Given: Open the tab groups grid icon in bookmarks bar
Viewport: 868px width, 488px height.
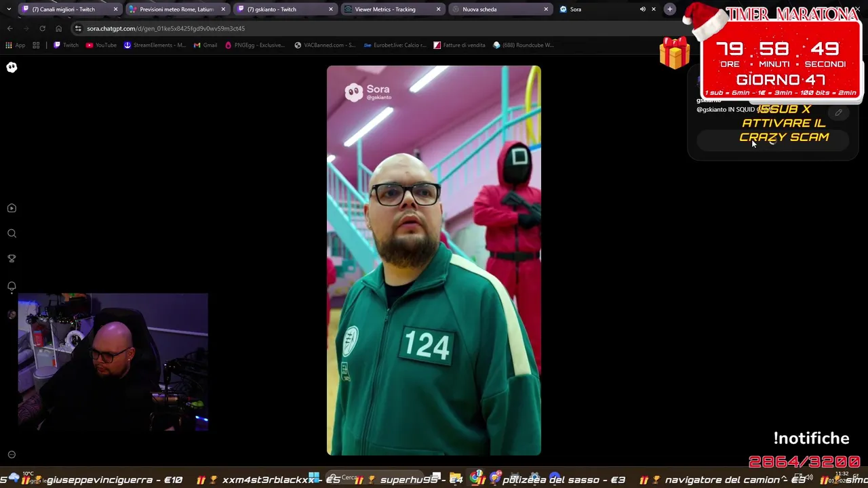Looking at the screenshot, I should [x=36, y=45].
